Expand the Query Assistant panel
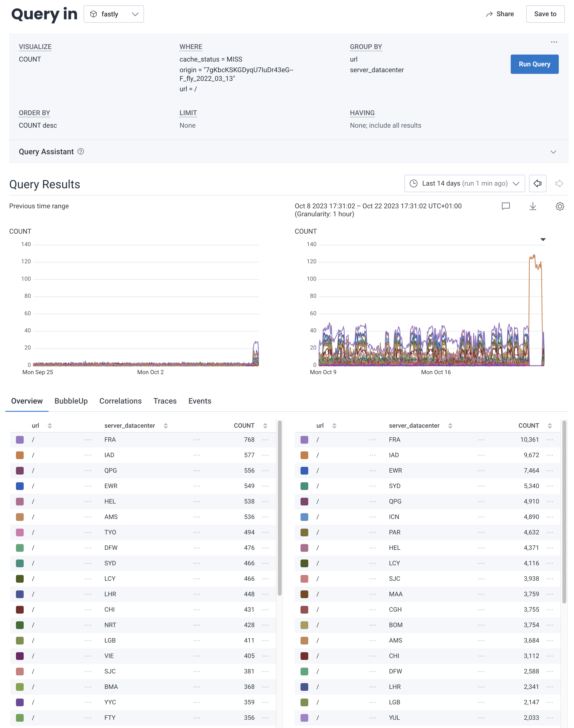The height and width of the screenshot is (728, 574). click(554, 152)
